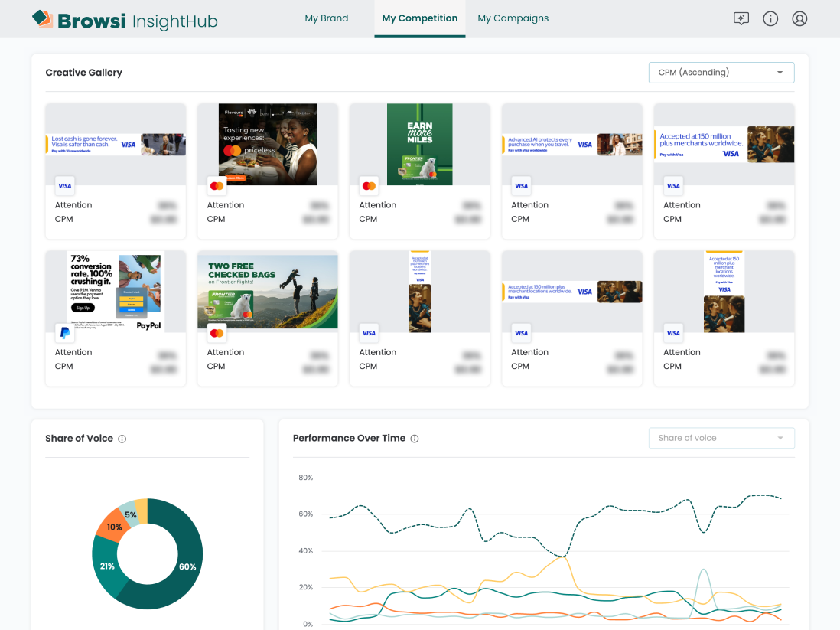Click 'CPM' on the 'Tasting new experiences' card
840x630 pixels.
click(x=216, y=219)
